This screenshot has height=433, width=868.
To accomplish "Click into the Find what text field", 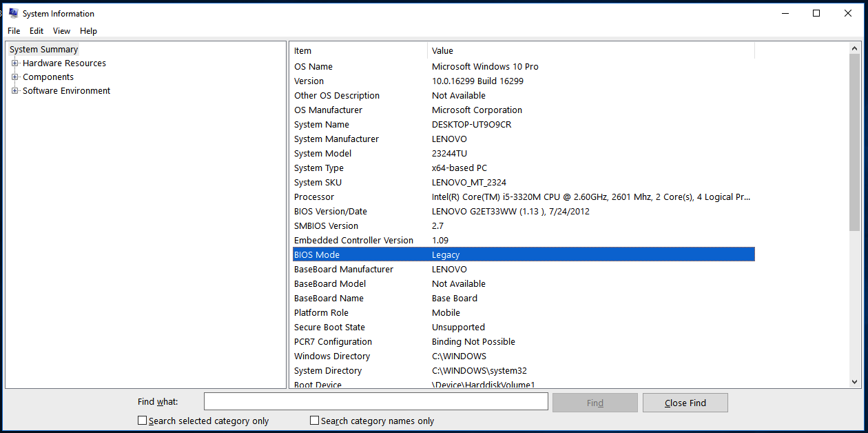I will point(375,402).
